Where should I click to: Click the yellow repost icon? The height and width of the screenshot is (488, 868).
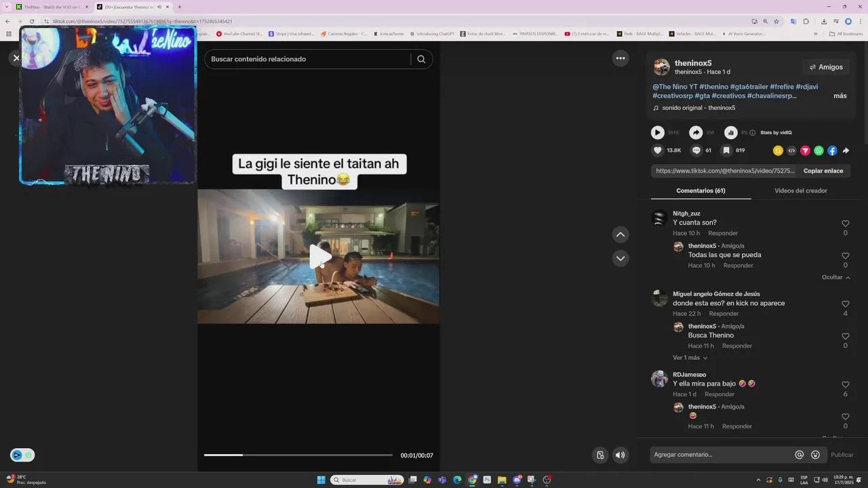[778, 150]
